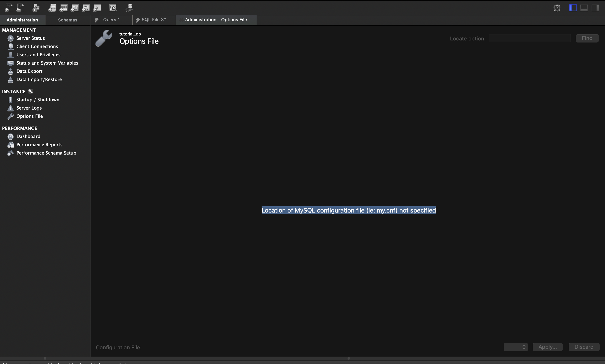The image size is (605, 364).
Task: Click the highlighted configuration file not specified message
Action: click(349, 210)
